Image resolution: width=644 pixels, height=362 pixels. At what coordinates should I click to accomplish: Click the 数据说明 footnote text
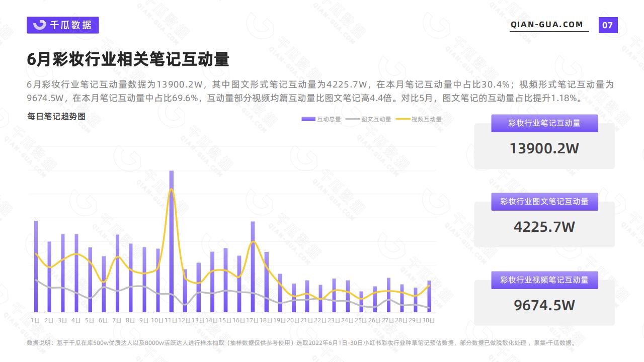click(x=301, y=343)
